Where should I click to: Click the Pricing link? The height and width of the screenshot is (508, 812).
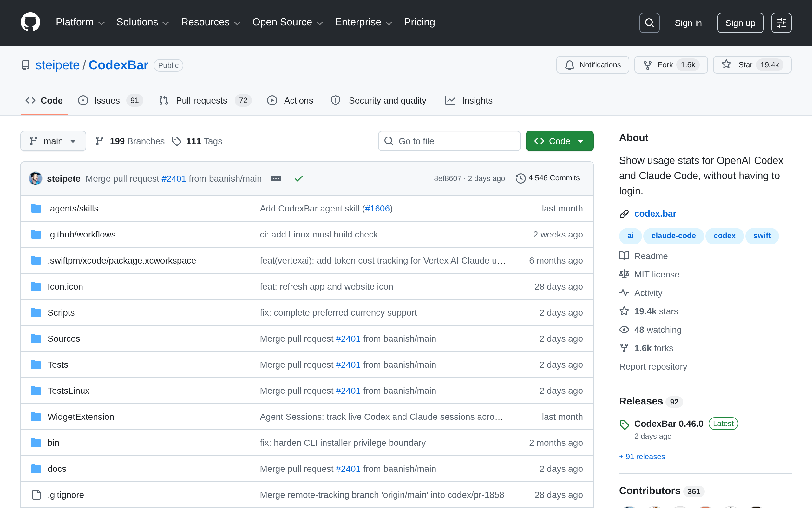click(x=419, y=22)
